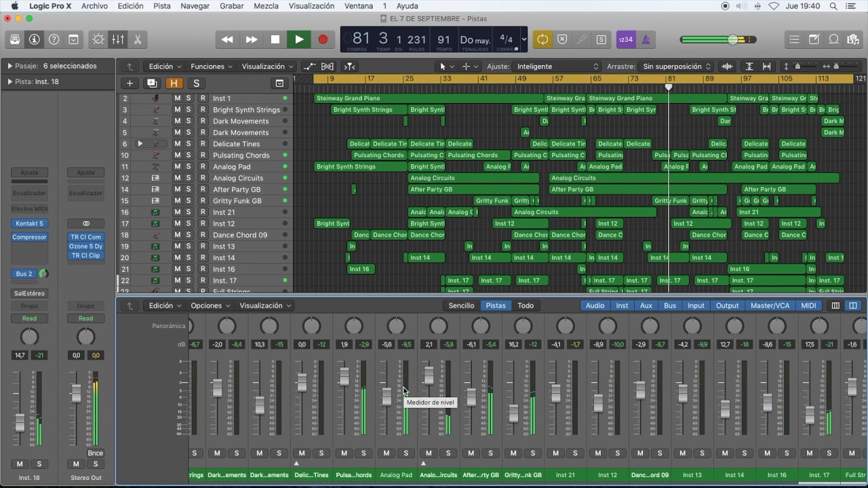This screenshot has width=868, height=488.
Task: Toggle the Hide tracks H button
Action: pyautogui.click(x=174, y=83)
